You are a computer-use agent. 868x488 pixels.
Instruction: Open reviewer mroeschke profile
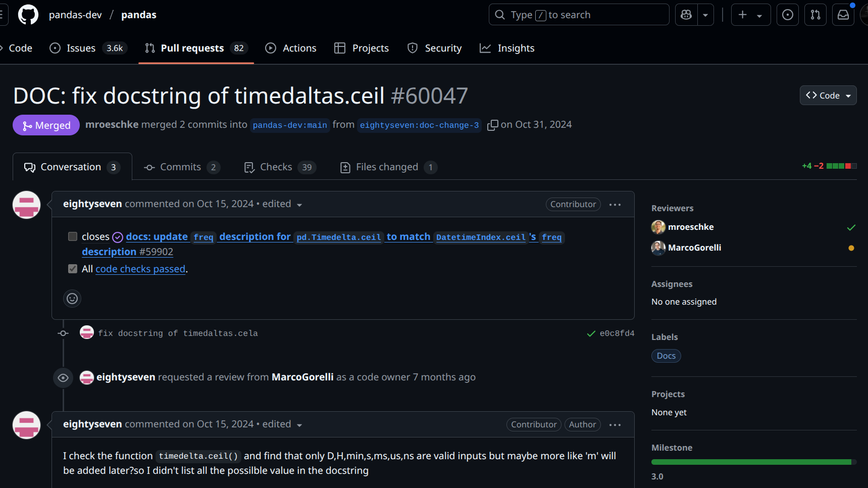691,227
